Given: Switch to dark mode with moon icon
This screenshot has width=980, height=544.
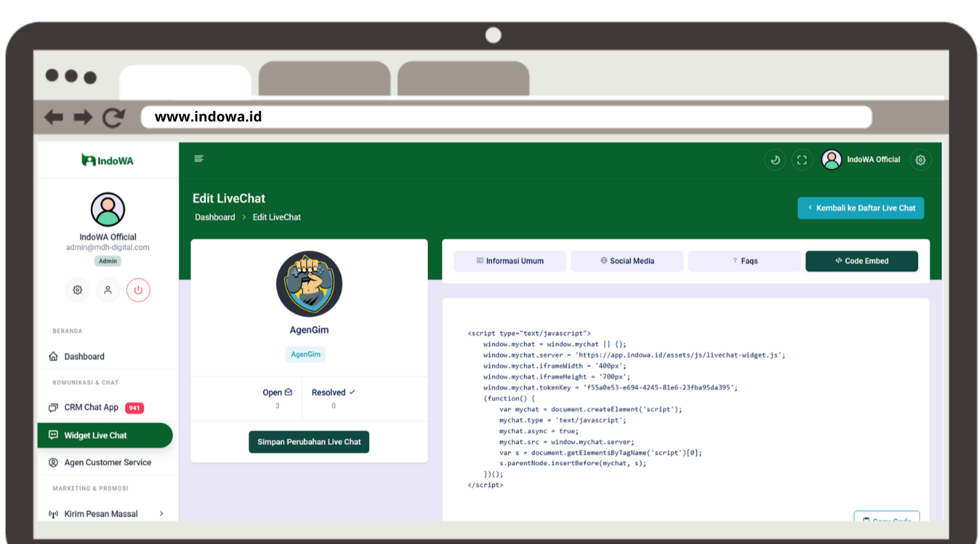Looking at the screenshot, I should pos(775,160).
